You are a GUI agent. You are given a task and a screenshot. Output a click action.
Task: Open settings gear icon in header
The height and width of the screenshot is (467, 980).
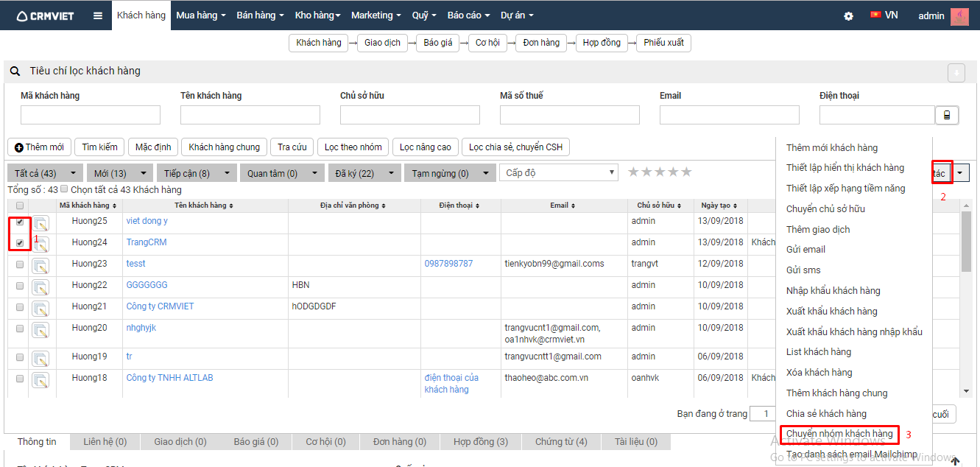click(x=848, y=15)
